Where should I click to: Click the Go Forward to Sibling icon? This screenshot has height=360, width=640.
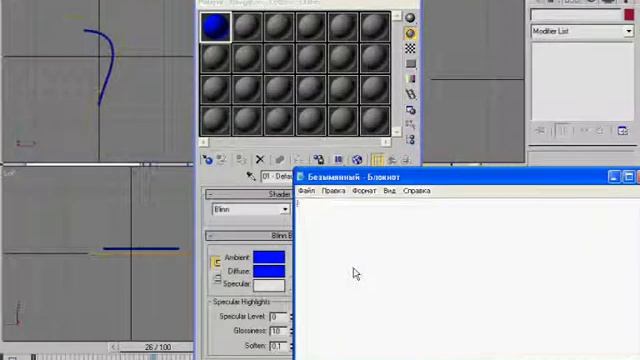coord(406,160)
